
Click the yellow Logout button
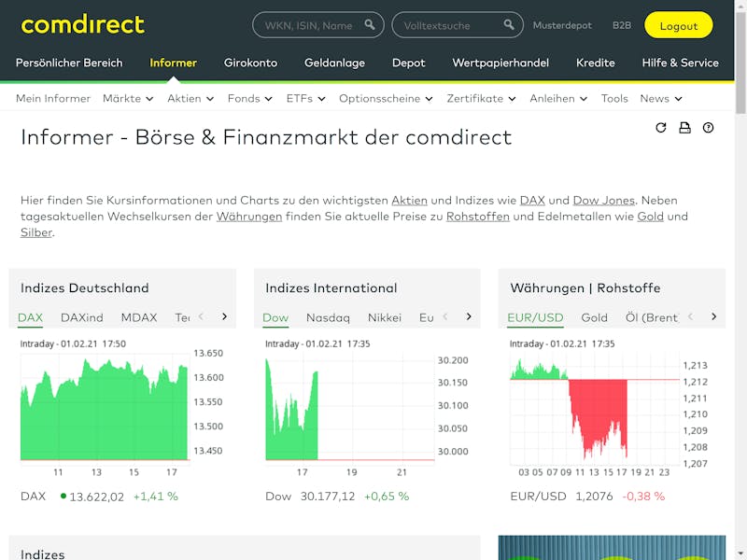[679, 25]
